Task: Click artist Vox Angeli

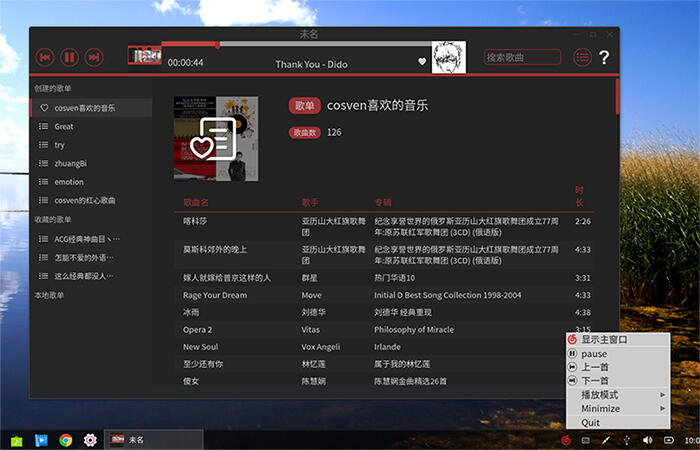Action: coord(321,347)
